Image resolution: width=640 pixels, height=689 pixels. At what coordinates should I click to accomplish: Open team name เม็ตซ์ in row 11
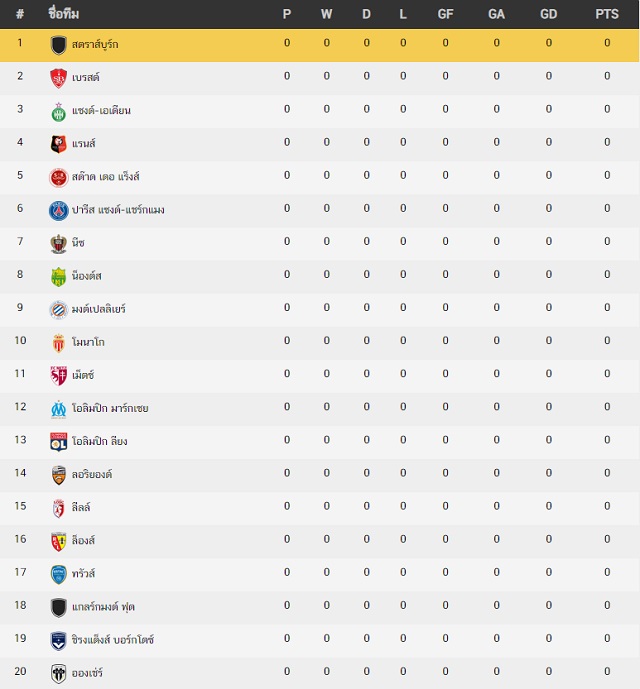tap(83, 375)
